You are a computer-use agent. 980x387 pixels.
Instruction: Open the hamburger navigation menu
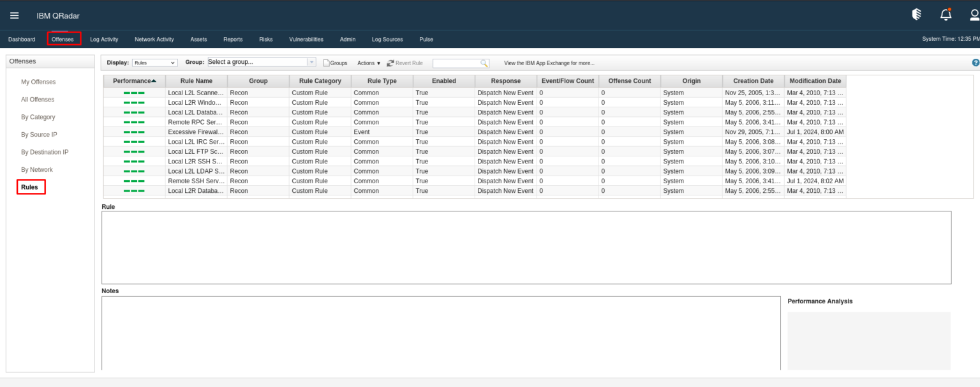(x=14, y=15)
